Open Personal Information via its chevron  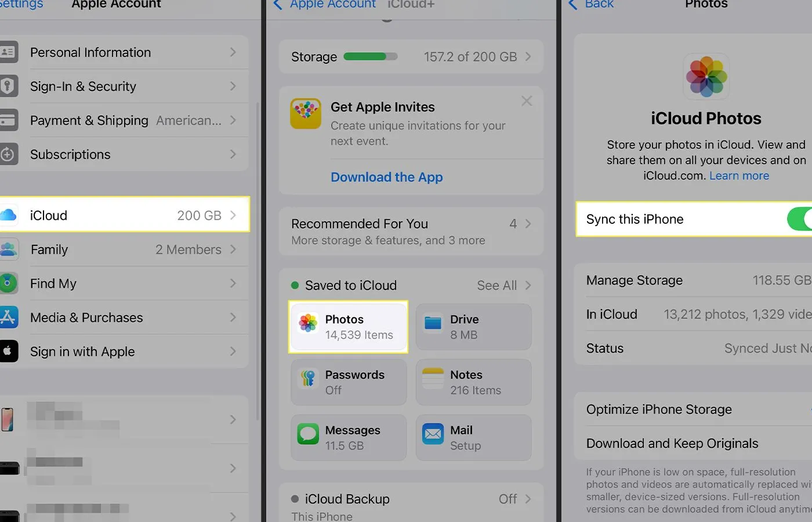(x=233, y=52)
